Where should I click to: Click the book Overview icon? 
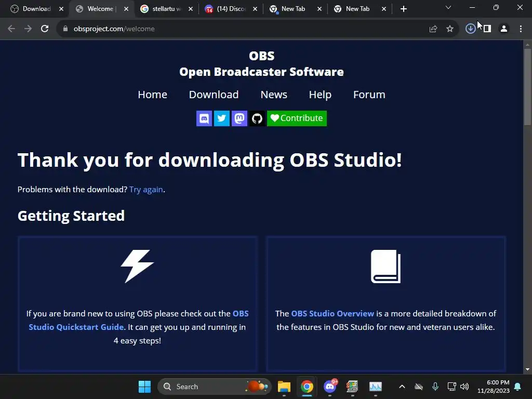point(386,267)
